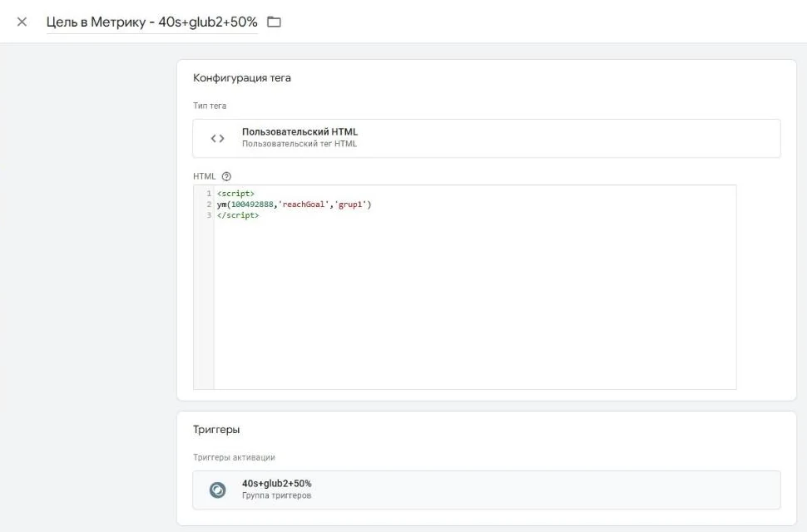This screenshot has width=807, height=532.
Task: Click 'Триггеры активации' label
Action: pyautogui.click(x=234, y=457)
